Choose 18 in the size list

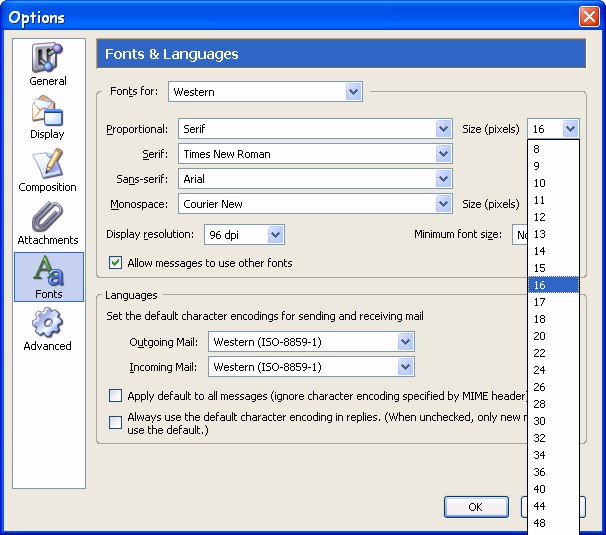click(553, 319)
